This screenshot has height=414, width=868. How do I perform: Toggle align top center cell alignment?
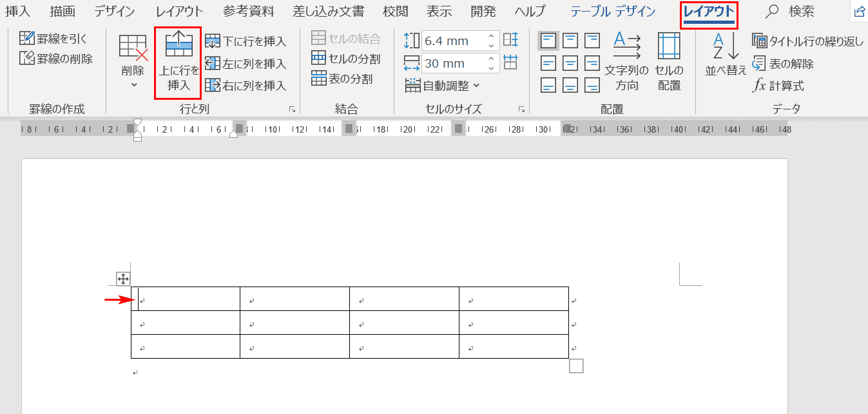pyautogui.click(x=570, y=41)
